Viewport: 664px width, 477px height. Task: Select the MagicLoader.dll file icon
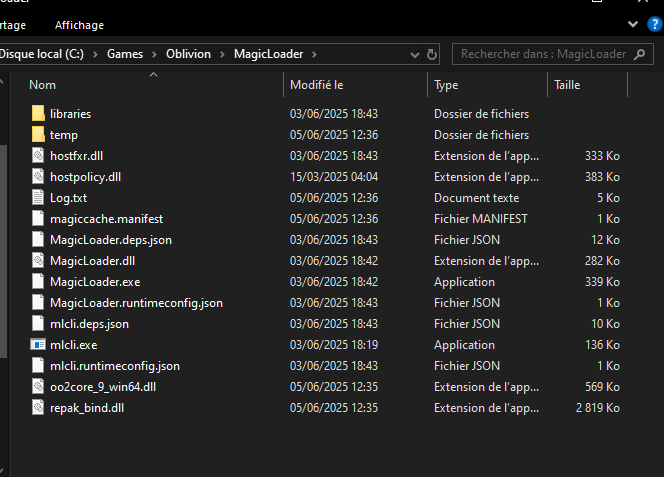(x=38, y=261)
